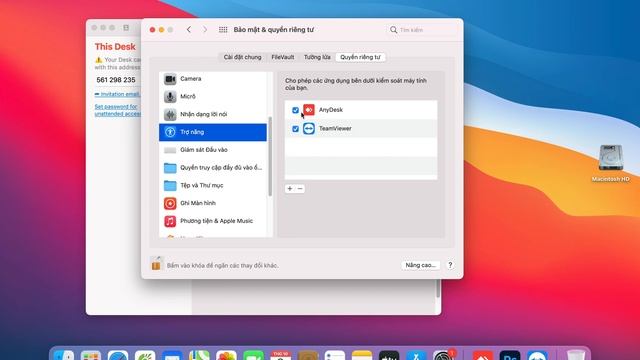Screen dimensions: 640x360
Task: Select Quyền riêng tư tab
Action: (360, 57)
